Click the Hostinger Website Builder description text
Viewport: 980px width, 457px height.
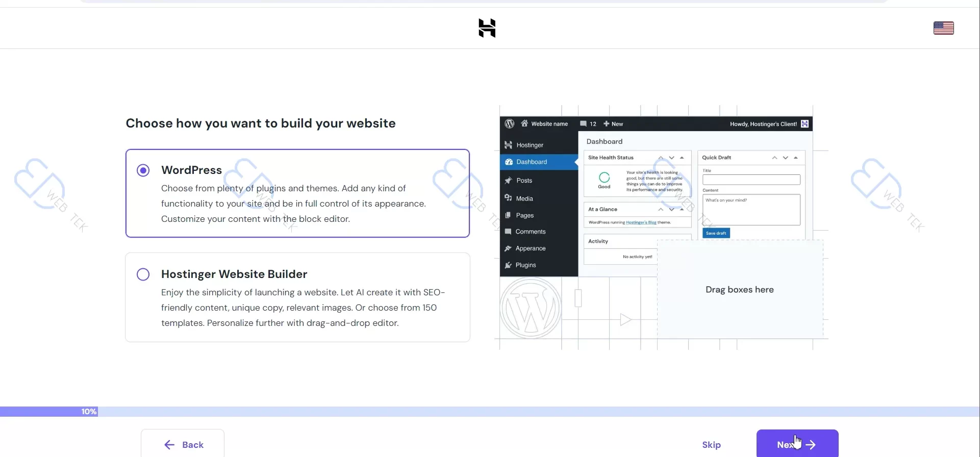coord(303,308)
